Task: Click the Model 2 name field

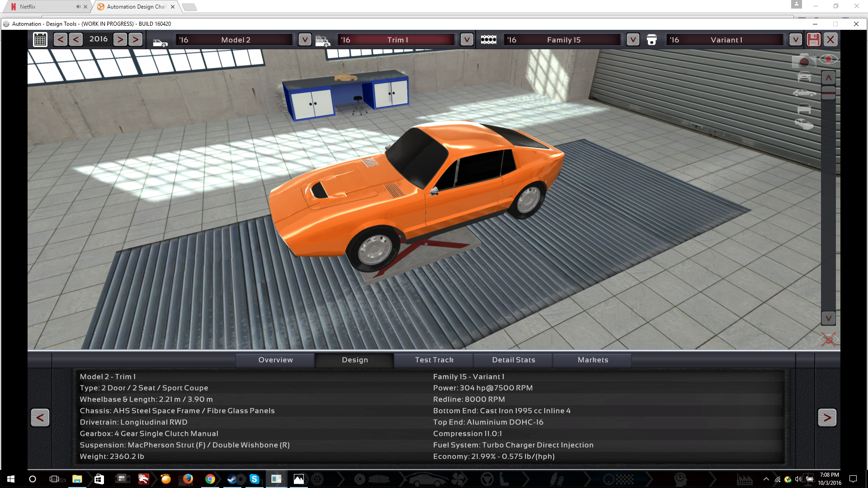Action: point(235,40)
